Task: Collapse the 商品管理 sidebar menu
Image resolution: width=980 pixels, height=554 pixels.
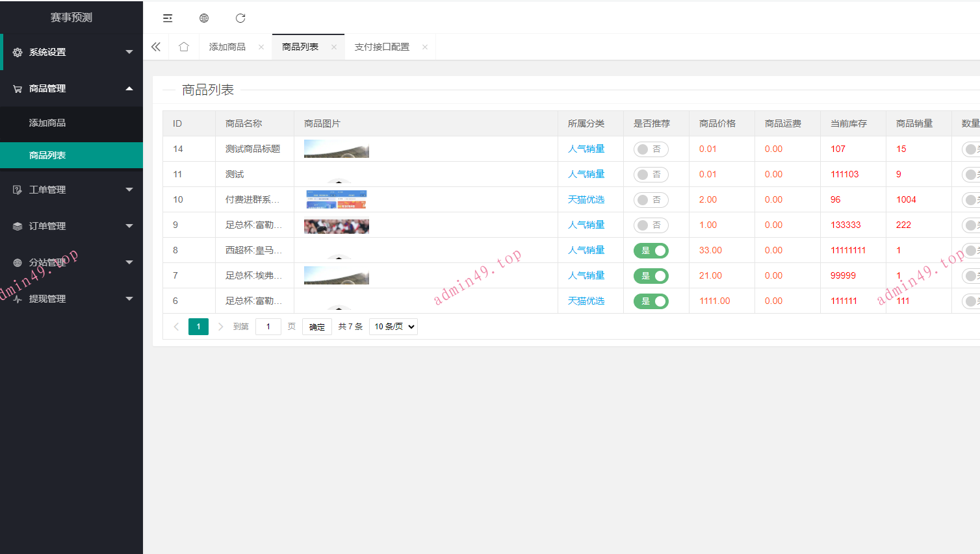Action: pos(71,88)
